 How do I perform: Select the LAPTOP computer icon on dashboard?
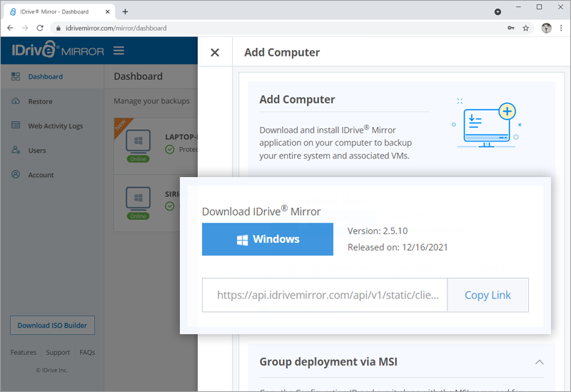[138, 141]
